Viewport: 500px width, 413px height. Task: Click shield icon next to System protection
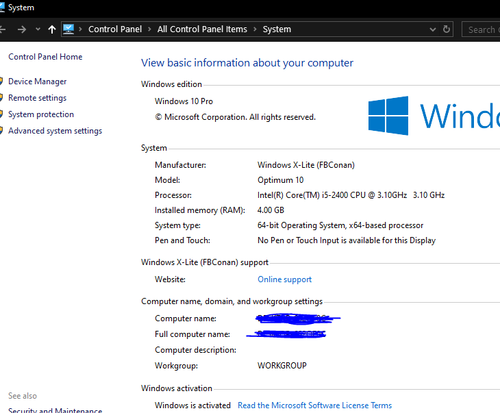[1, 114]
